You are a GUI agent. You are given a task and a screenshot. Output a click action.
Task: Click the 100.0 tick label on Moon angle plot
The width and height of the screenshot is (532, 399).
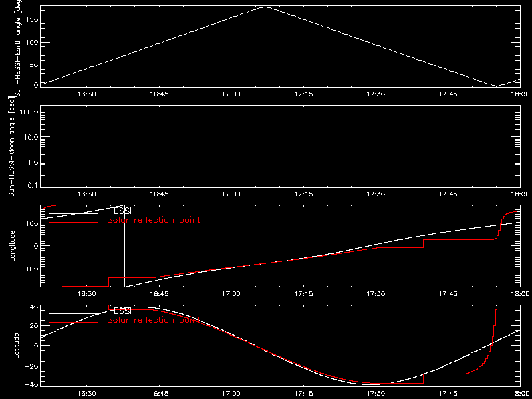(x=28, y=112)
